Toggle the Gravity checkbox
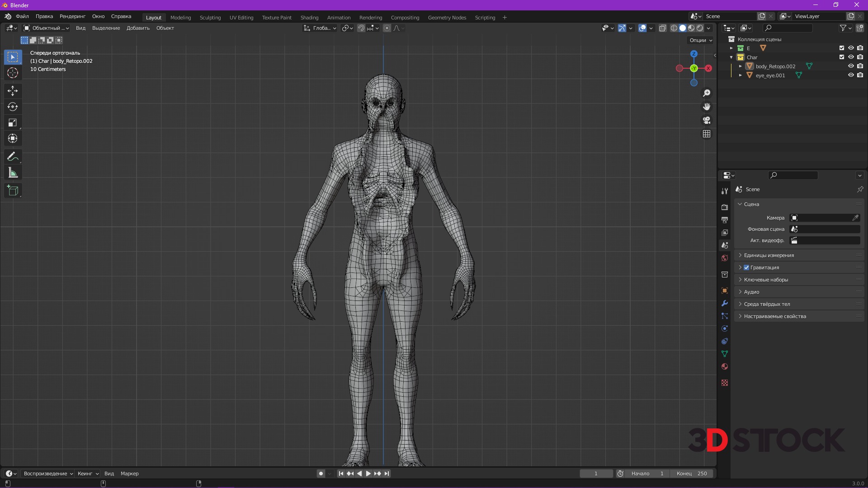Screen dimensions: 868x488 [x=746, y=267]
